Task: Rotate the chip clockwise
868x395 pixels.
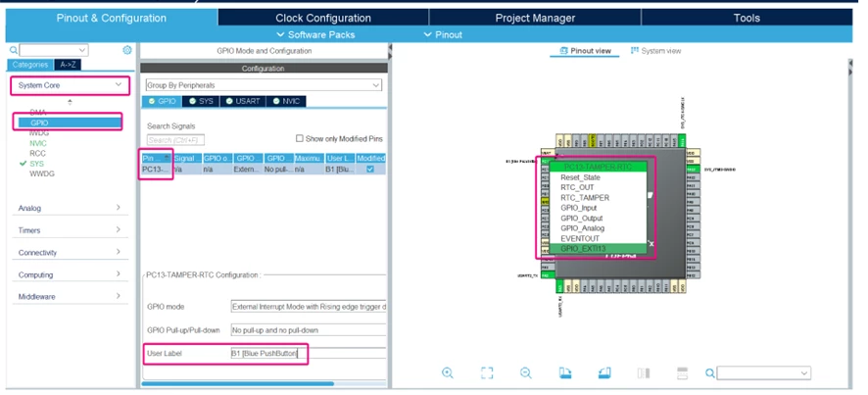Action: tap(565, 372)
